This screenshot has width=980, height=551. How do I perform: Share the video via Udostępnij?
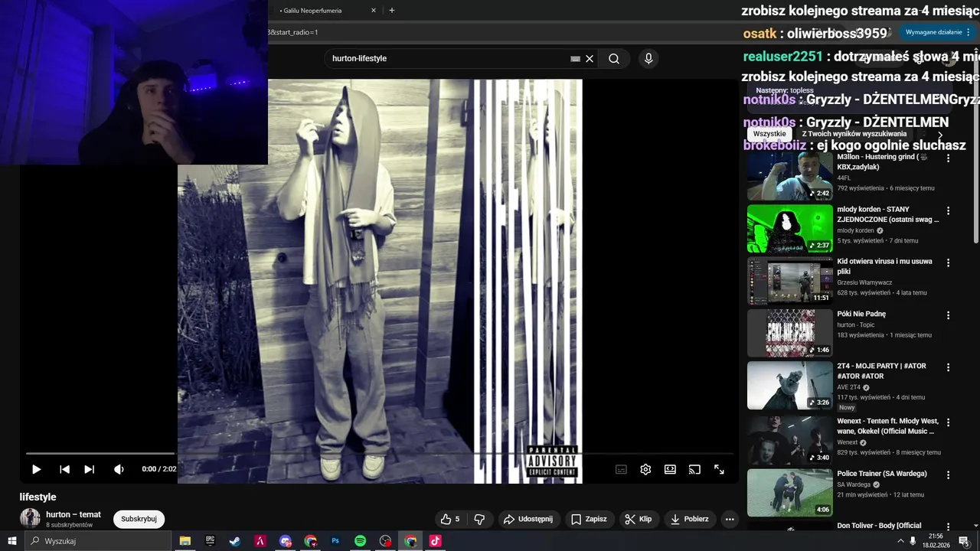(x=528, y=519)
